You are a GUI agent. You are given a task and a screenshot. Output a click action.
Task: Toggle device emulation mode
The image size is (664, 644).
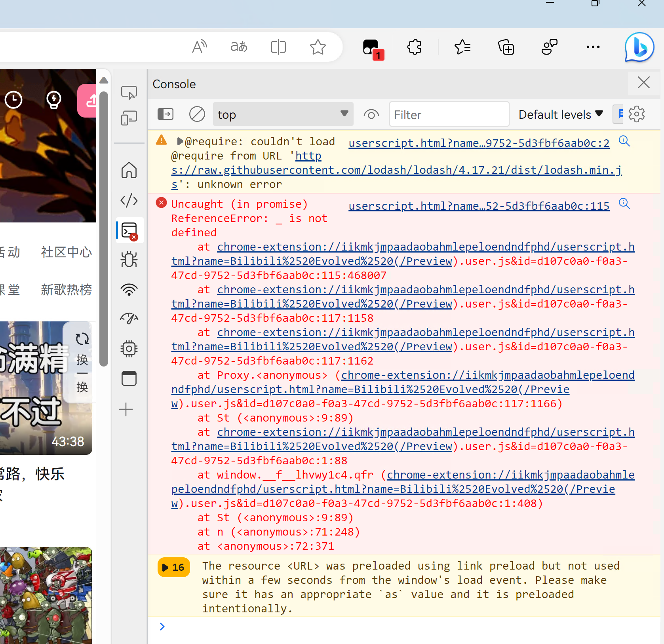[129, 118]
